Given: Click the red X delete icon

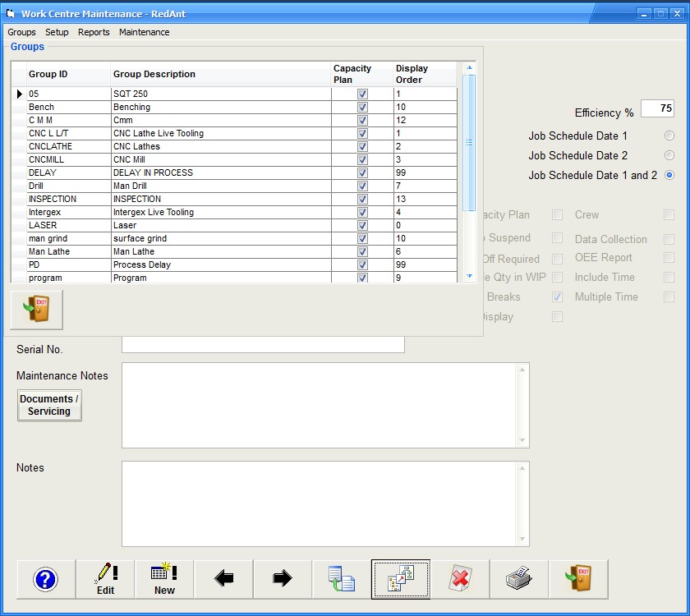Looking at the screenshot, I should (x=460, y=579).
